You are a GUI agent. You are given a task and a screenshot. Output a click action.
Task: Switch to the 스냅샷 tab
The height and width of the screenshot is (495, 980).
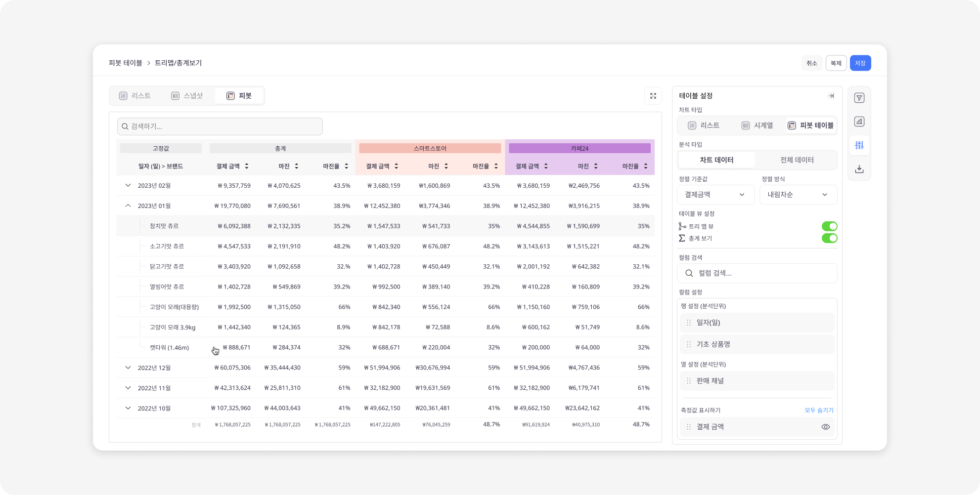pyautogui.click(x=187, y=96)
